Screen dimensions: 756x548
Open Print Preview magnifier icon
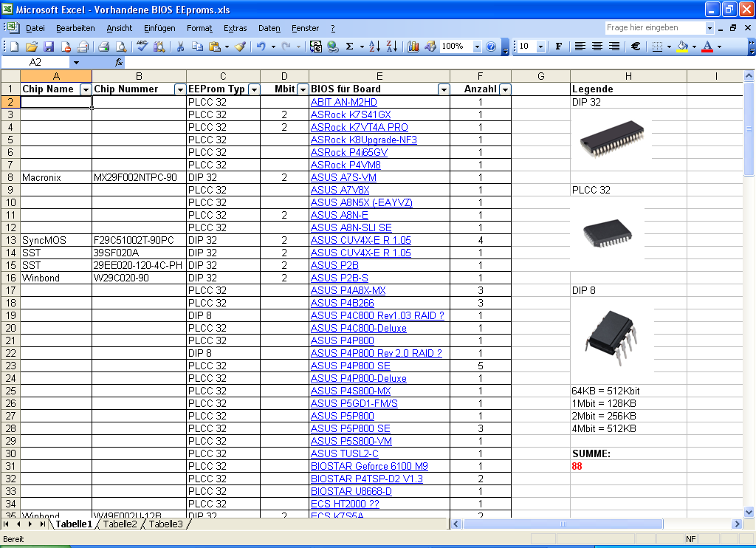pos(121,47)
